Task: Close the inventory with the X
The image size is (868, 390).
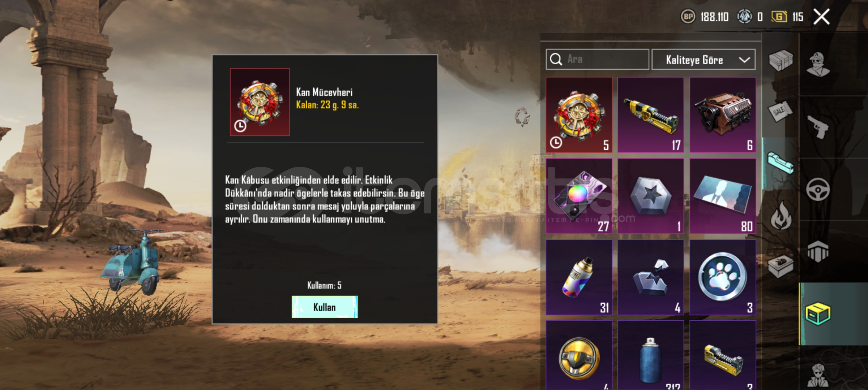Action: (822, 17)
